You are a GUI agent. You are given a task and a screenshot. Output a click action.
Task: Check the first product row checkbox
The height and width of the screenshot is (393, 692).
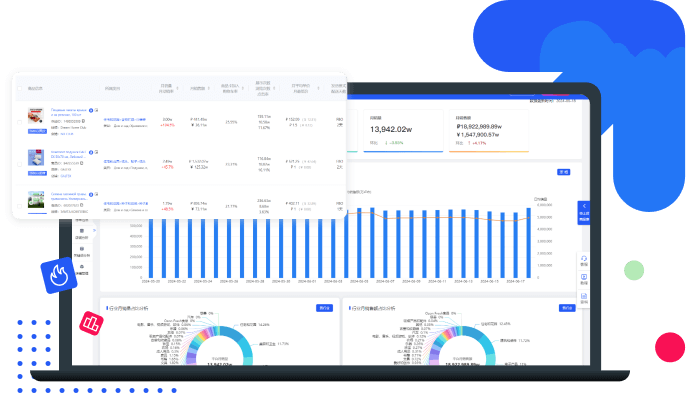tap(19, 122)
